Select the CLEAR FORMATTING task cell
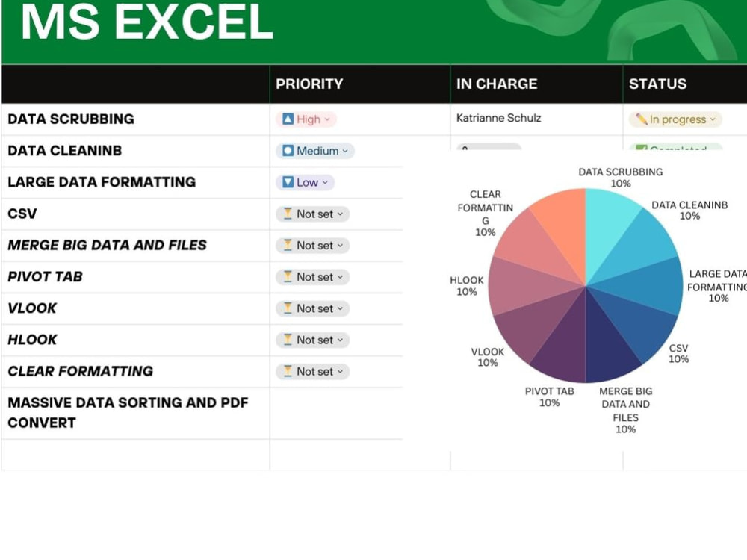 click(x=136, y=371)
